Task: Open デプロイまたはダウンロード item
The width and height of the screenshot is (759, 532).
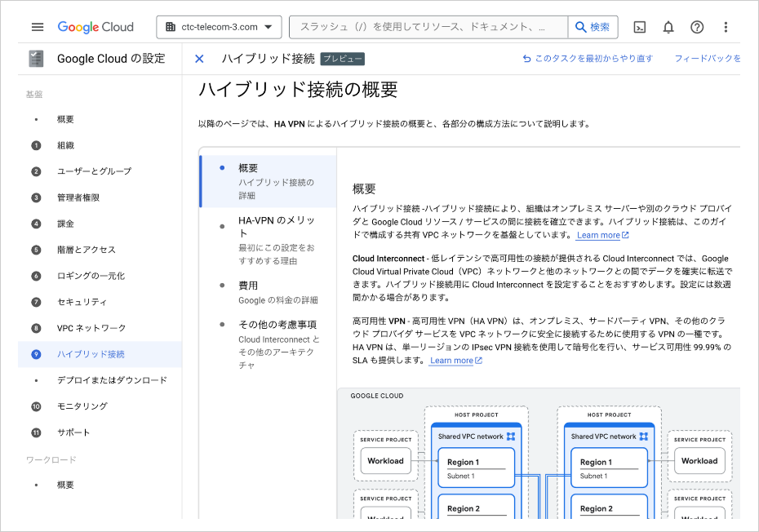Action: [100, 380]
